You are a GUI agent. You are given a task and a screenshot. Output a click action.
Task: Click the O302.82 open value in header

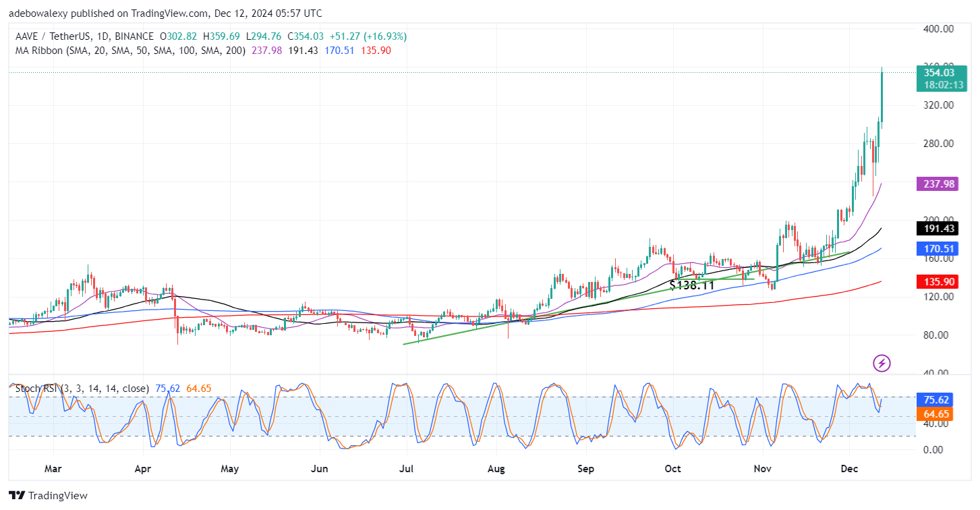(178, 36)
